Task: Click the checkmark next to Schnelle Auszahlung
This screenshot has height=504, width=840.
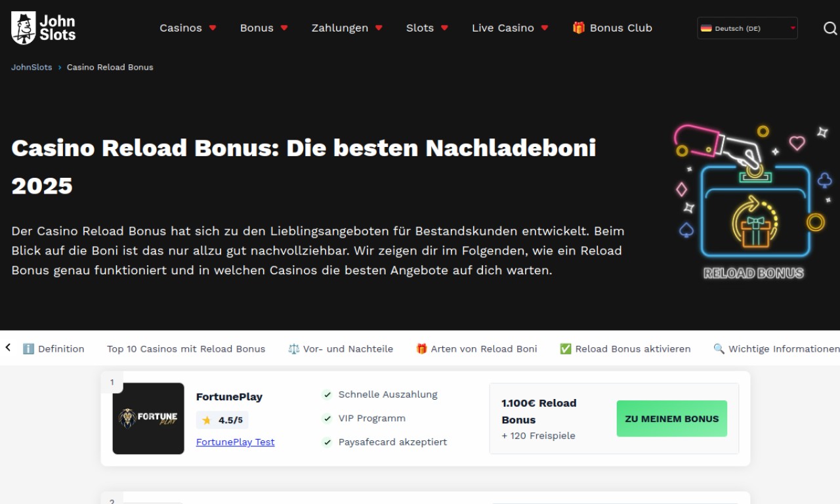Action: (x=327, y=395)
